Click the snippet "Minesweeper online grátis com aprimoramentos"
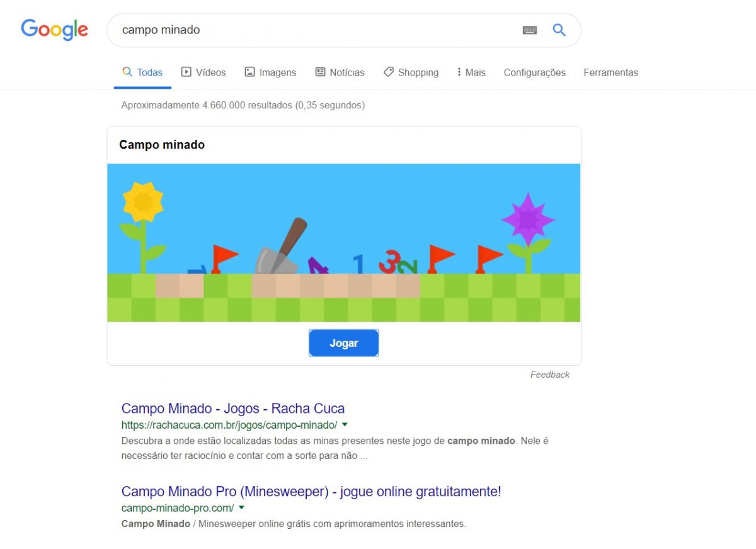This screenshot has height=549, width=756. click(332, 523)
